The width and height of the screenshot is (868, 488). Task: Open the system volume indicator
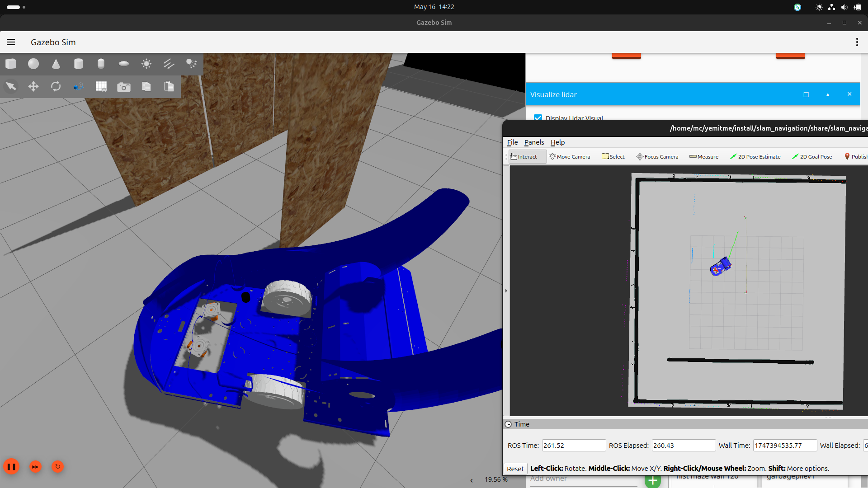click(x=844, y=7)
